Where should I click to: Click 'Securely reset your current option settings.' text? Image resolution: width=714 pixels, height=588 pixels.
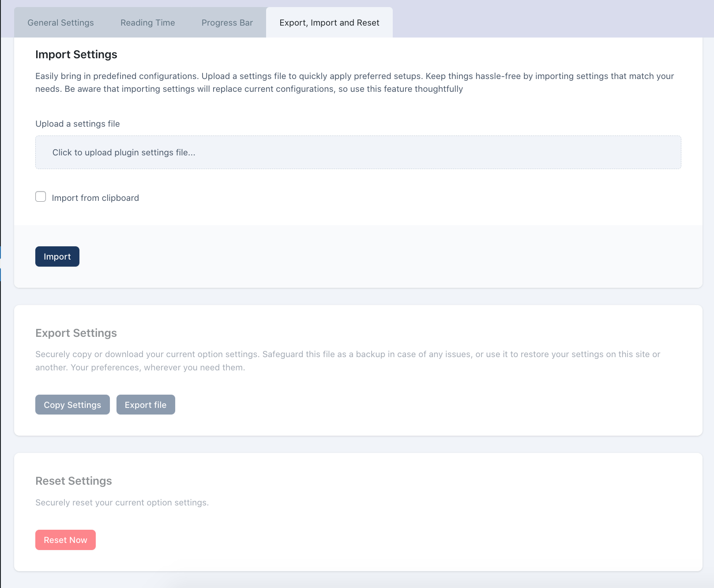[122, 502]
